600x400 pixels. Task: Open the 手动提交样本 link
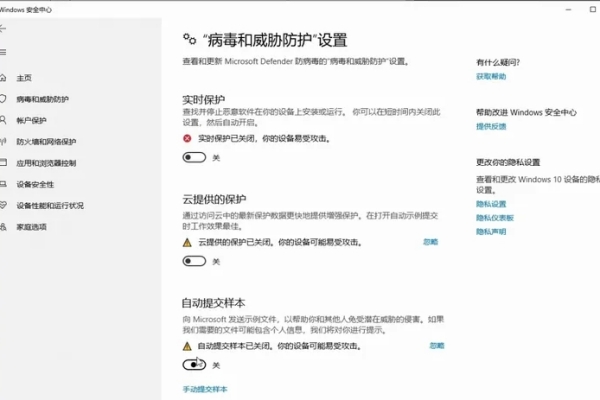[x=205, y=389]
